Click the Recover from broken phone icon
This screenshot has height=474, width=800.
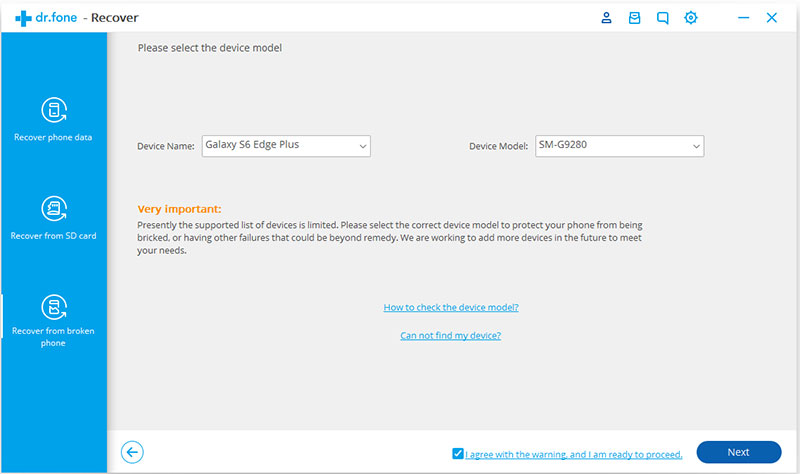point(54,307)
